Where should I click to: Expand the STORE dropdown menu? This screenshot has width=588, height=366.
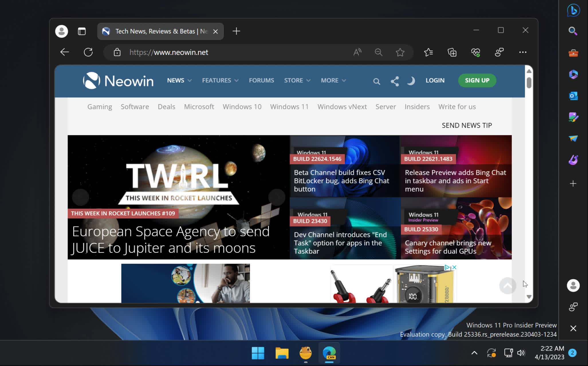click(297, 80)
